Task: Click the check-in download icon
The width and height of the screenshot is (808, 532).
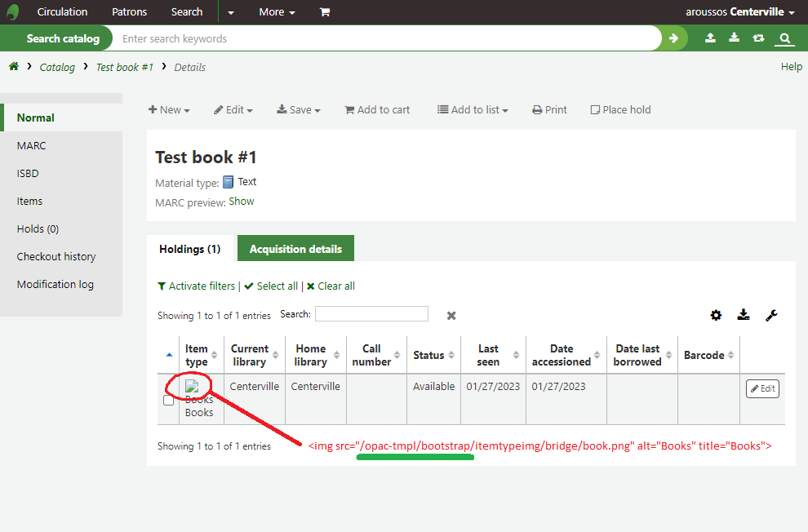Action: coord(735,38)
